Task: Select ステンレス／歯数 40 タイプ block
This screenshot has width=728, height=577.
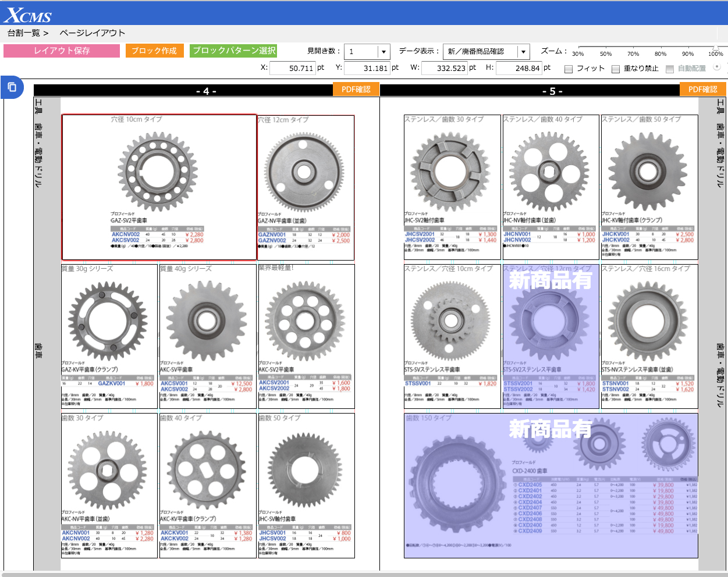Action: tap(551, 187)
